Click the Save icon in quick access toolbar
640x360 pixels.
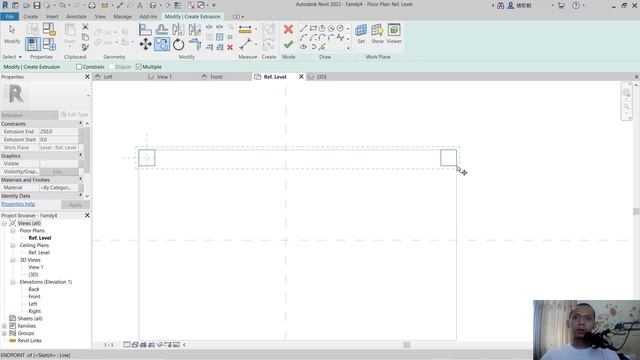[37, 6]
